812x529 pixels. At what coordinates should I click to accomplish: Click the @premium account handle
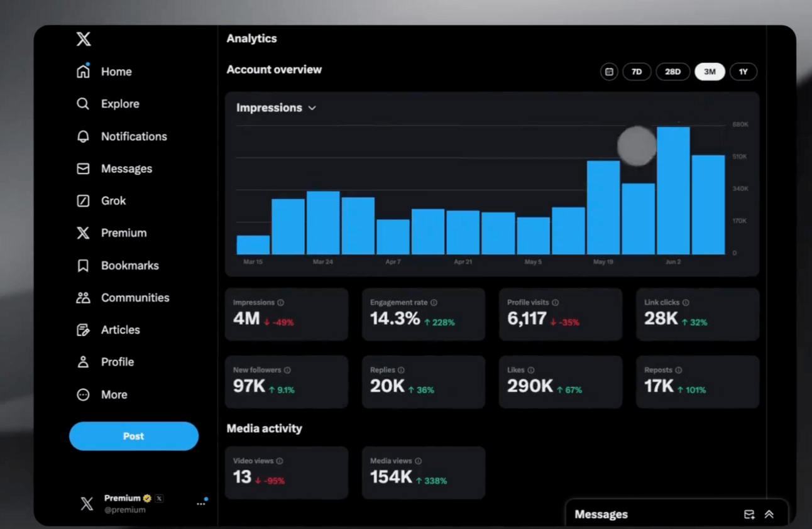tap(125, 510)
